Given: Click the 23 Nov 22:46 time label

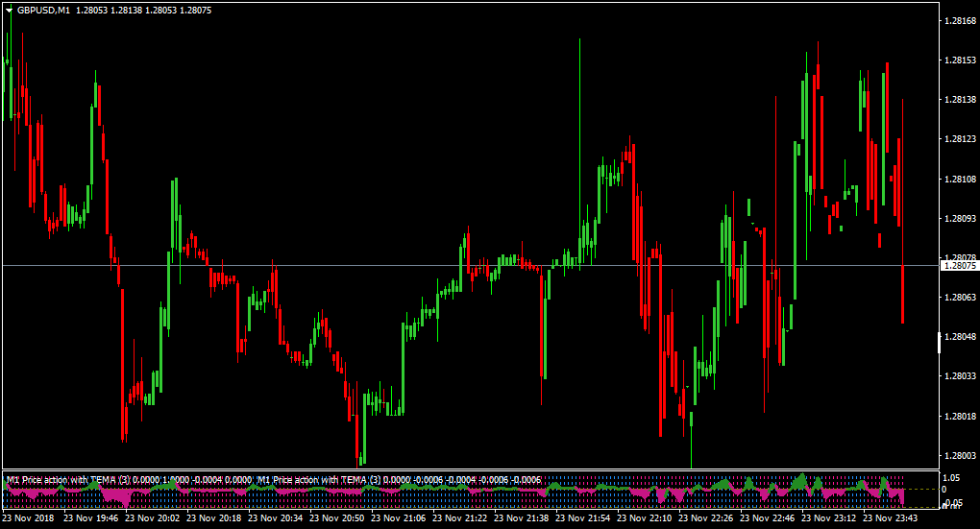Looking at the screenshot, I should (768, 517).
